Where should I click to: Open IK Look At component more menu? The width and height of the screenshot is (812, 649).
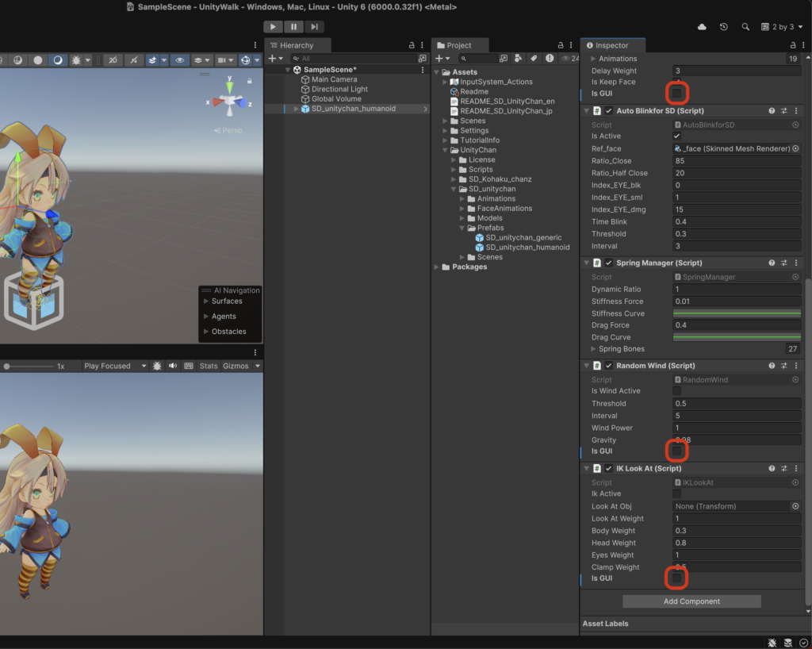pos(796,468)
